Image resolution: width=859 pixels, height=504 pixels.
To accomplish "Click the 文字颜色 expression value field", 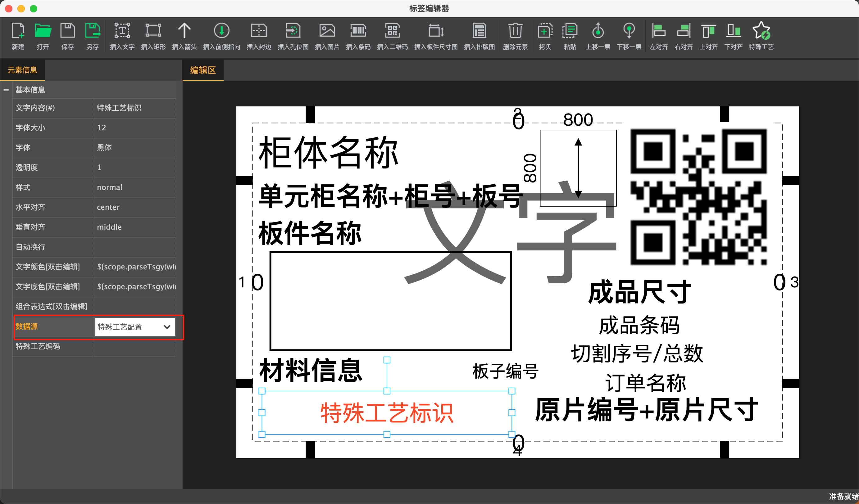I will click(135, 267).
